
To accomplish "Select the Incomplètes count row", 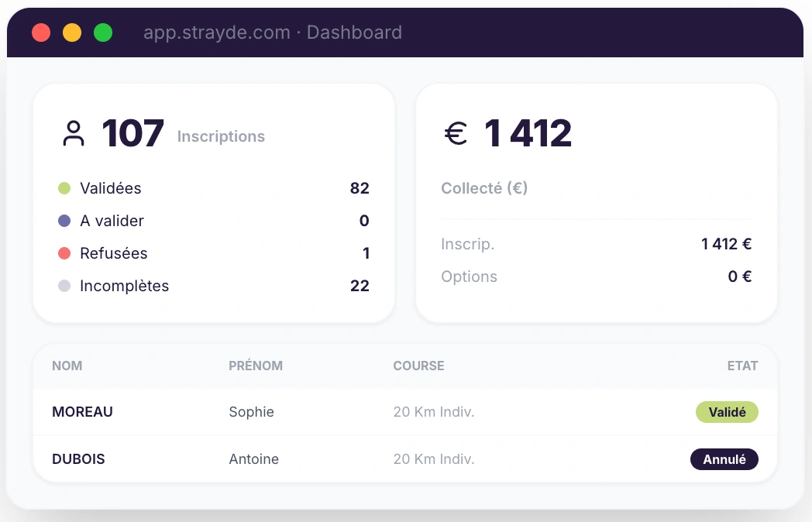I will coord(214,286).
